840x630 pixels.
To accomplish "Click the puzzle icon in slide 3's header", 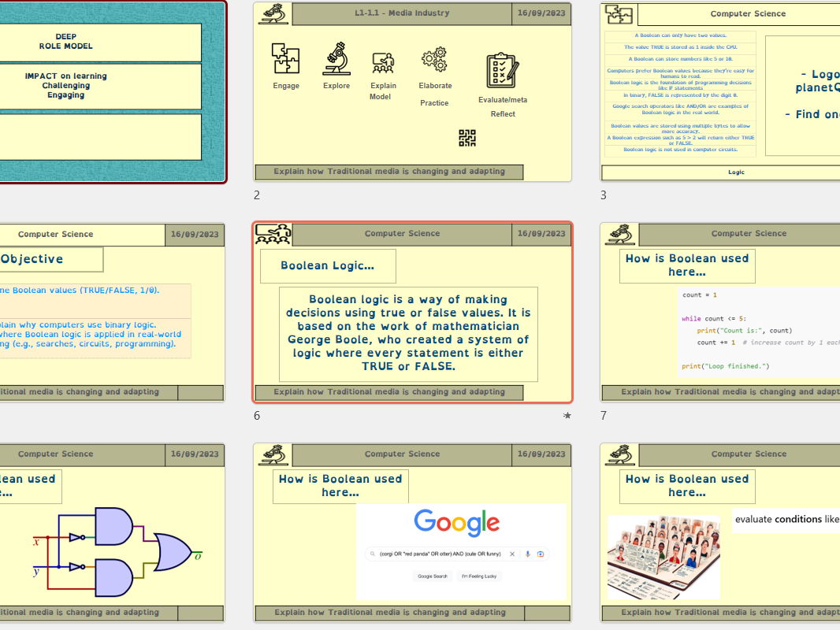I will tap(619, 14).
